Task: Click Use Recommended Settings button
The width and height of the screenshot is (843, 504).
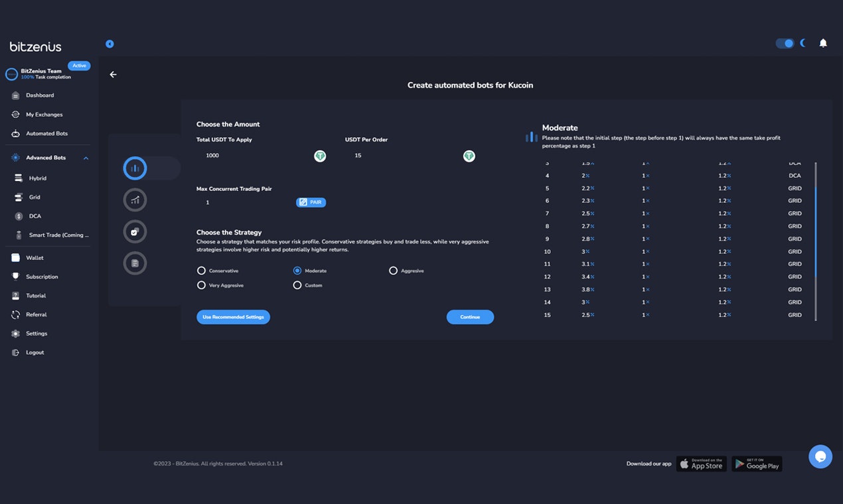Action: click(233, 317)
